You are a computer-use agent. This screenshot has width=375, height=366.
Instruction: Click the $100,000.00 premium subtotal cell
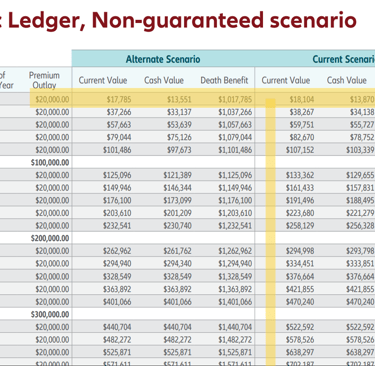click(x=50, y=163)
